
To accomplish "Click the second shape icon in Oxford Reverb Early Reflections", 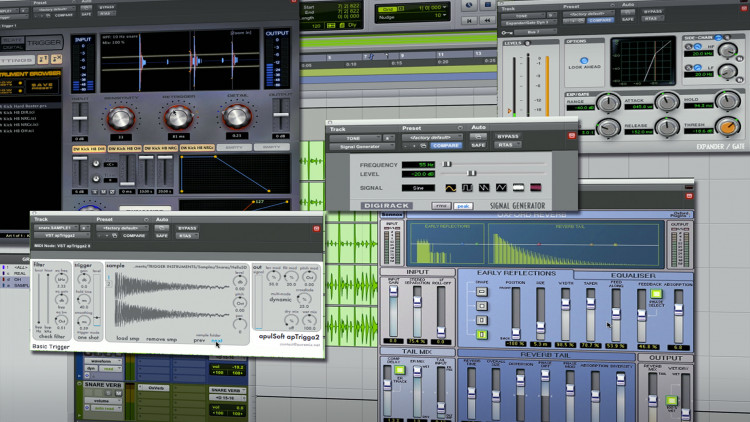I will (x=482, y=306).
